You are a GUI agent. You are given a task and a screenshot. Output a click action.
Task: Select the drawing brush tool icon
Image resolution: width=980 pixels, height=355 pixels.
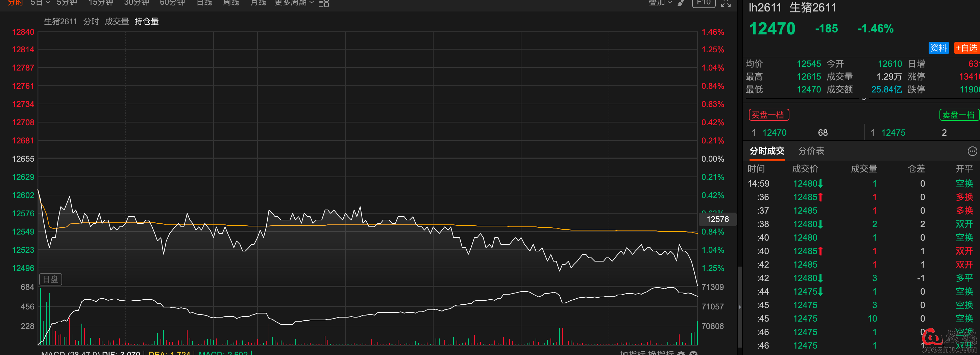tap(681, 3)
